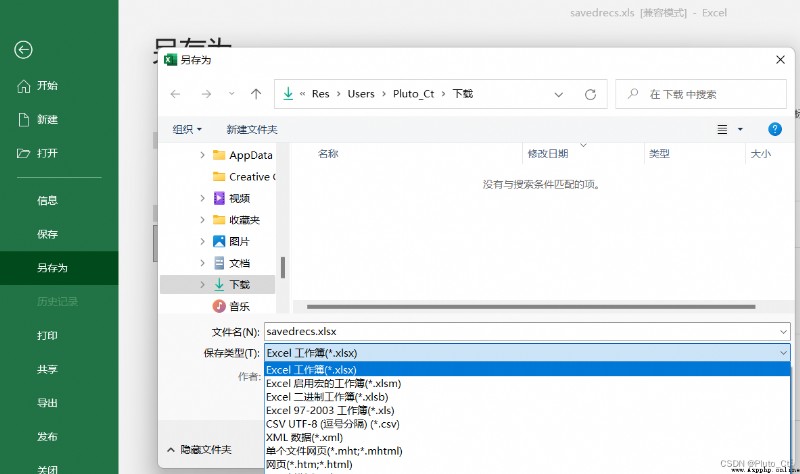Click the horizontal scrollbar of file list

[x=531, y=307]
